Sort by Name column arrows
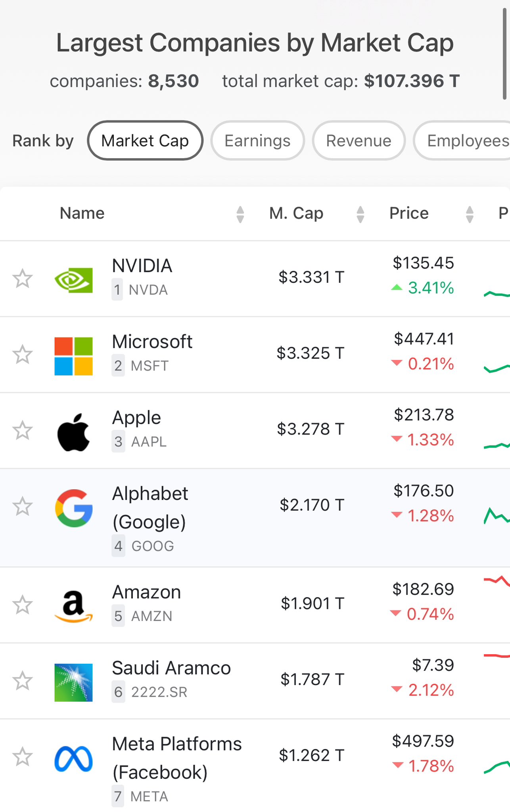 coord(240,214)
